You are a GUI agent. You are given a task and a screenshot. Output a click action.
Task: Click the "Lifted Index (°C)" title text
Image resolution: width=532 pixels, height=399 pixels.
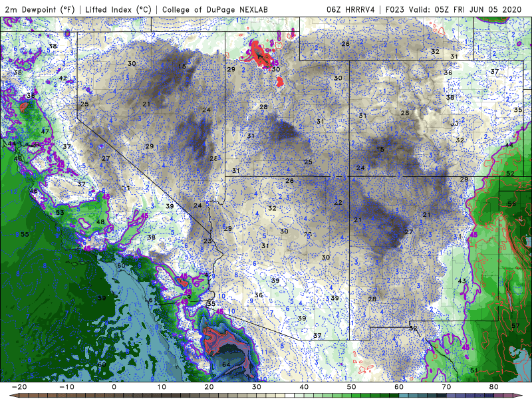[118, 9]
